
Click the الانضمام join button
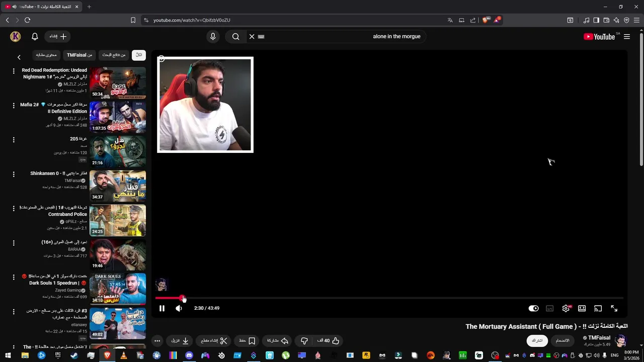[x=562, y=340]
